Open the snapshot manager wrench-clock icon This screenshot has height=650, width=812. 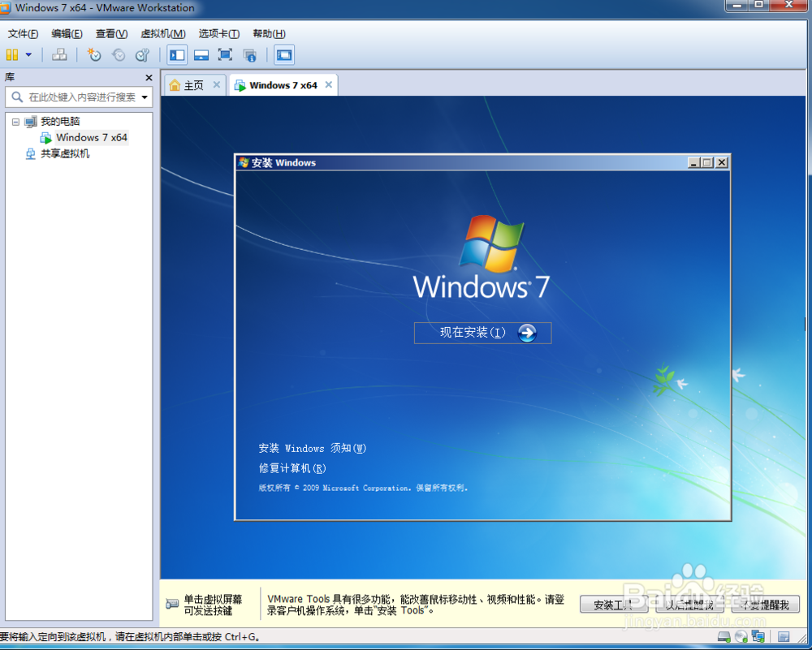coord(142,55)
